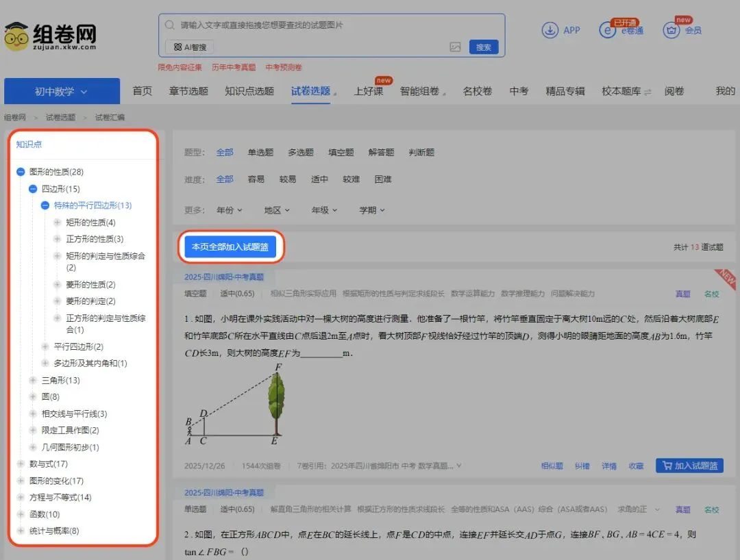Viewport: 740px width, 560px height.
Task: Expand the 圆(8) node
Action: 33,397
